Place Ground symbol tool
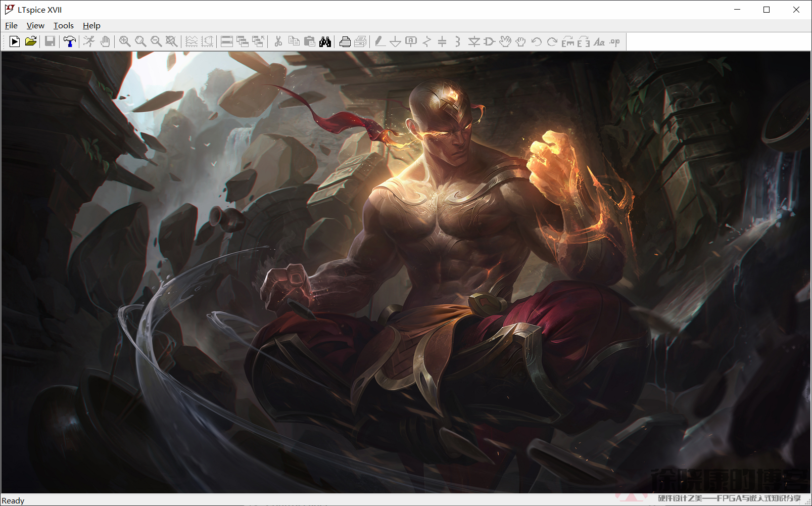Screen dimensions: 812x506 pos(396,41)
